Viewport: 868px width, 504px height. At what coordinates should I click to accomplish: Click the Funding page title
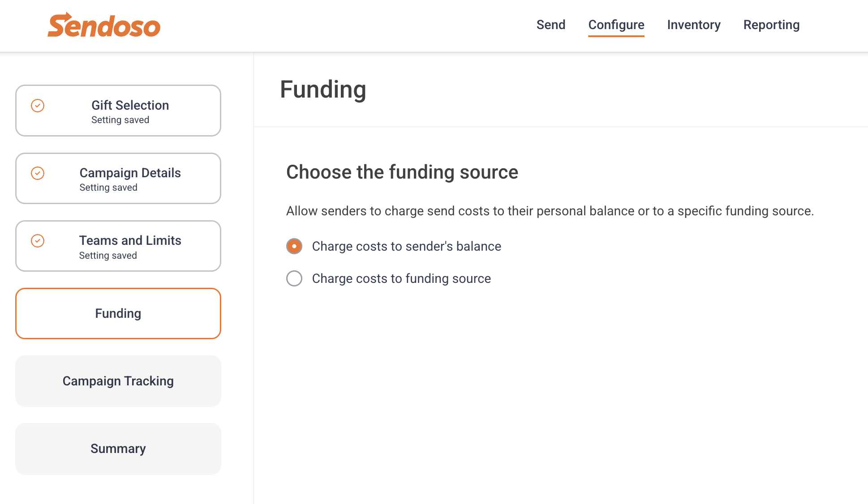click(323, 90)
